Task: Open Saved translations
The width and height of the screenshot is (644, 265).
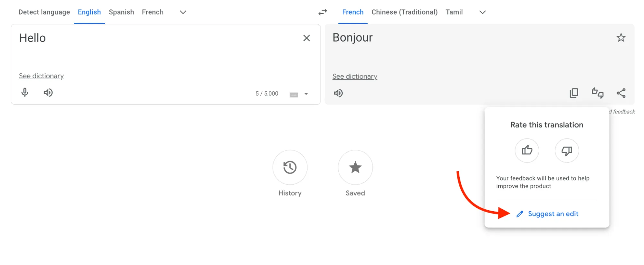Action: point(355,167)
